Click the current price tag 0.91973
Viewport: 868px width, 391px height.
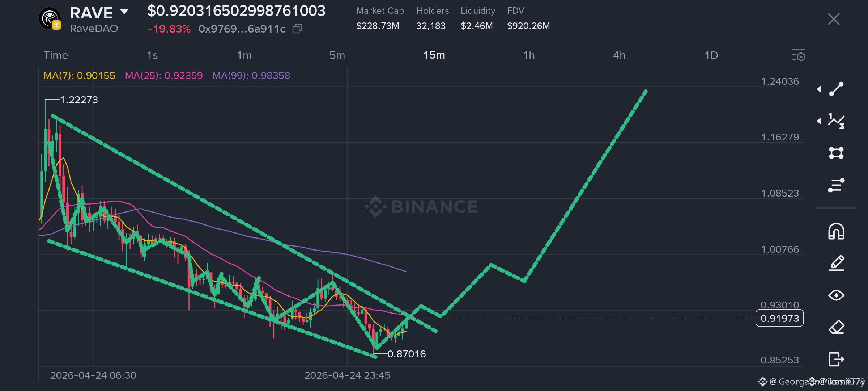coord(780,318)
